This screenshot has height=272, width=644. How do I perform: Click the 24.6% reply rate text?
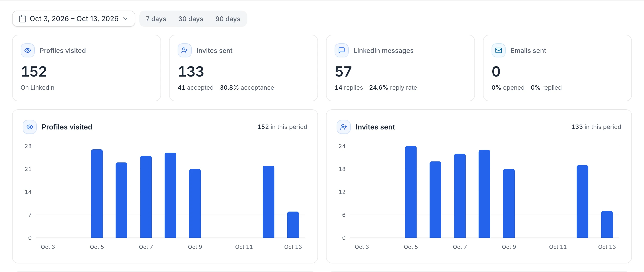[393, 88]
